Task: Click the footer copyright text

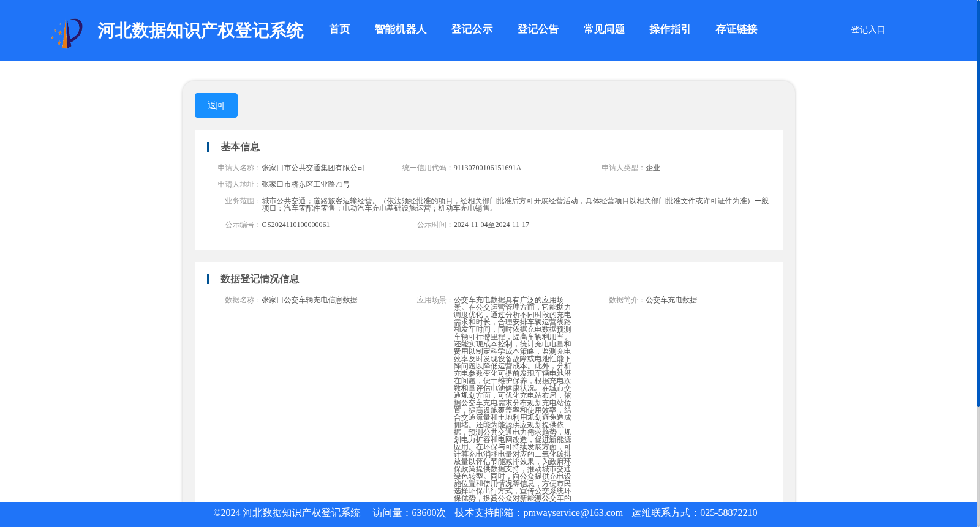Action: pos(287,513)
